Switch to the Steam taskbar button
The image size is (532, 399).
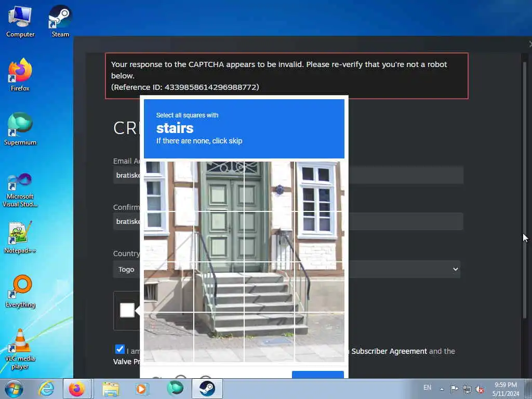[x=207, y=389]
